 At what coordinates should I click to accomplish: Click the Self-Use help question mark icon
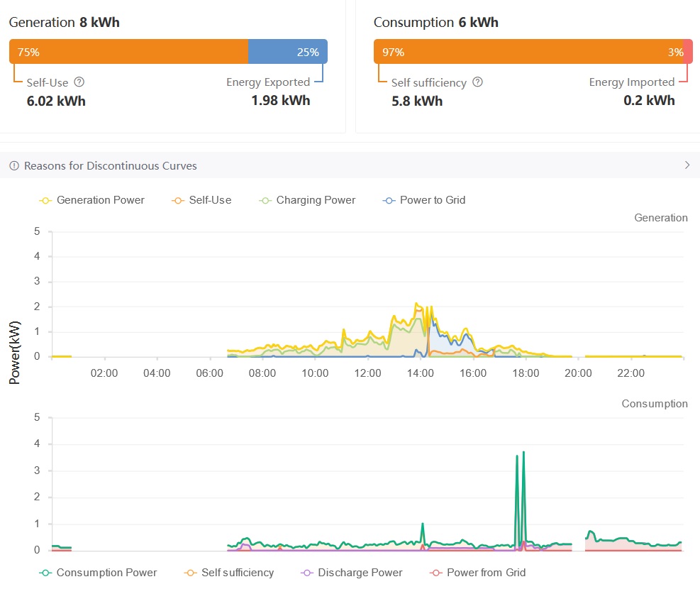(79, 82)
